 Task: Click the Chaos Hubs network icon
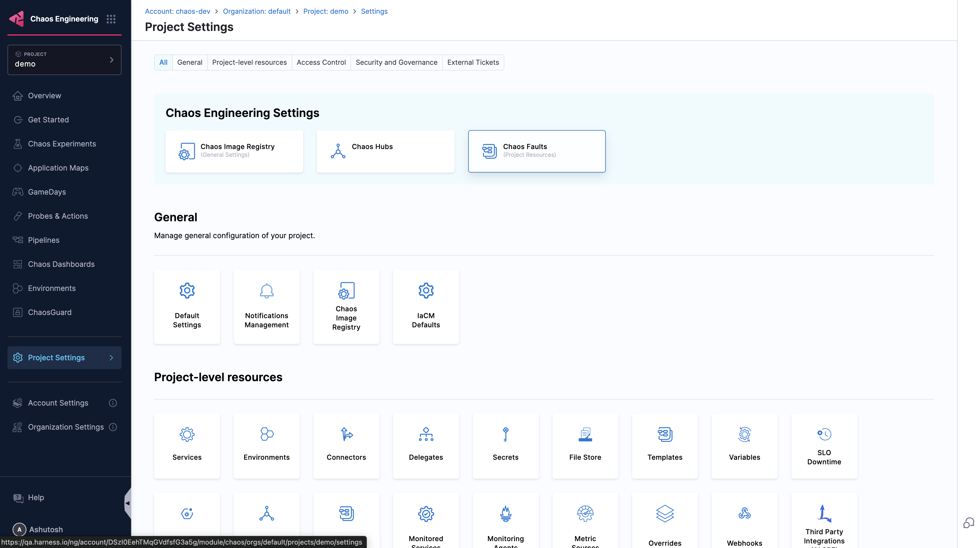coord(338,151)
